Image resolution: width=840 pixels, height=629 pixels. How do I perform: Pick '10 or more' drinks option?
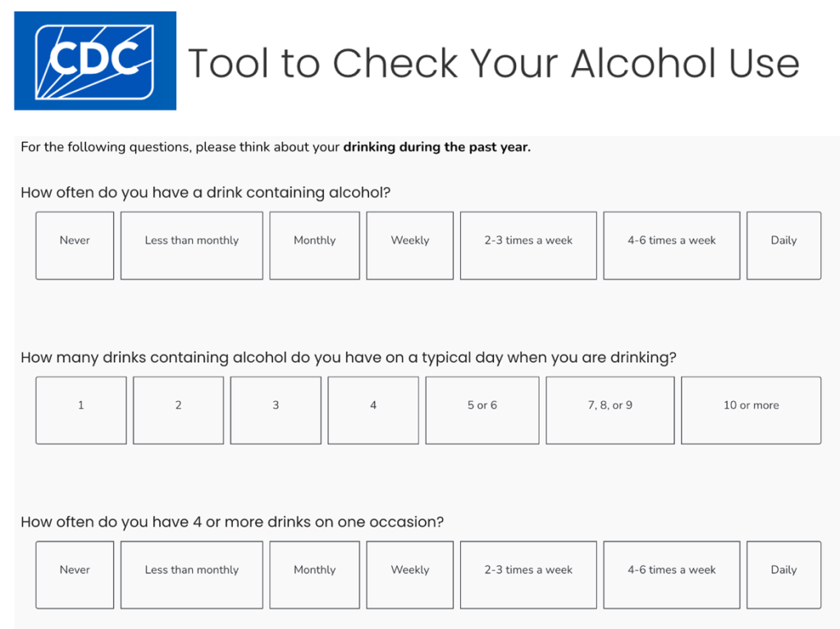751,410
